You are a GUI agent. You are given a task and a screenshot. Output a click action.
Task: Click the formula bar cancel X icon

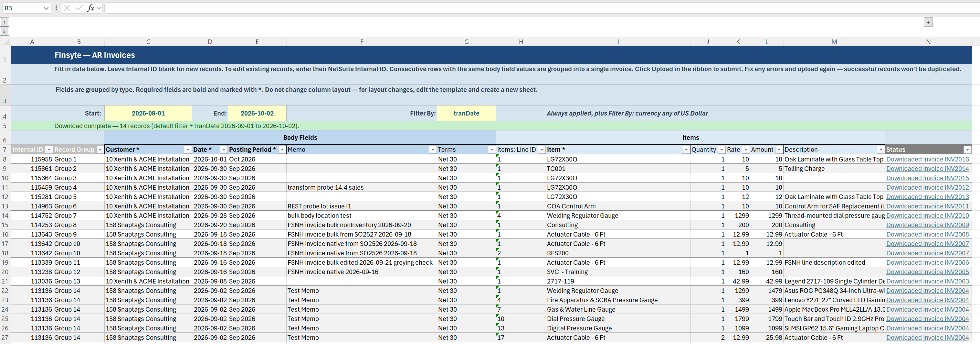click(x=67, y=8)
